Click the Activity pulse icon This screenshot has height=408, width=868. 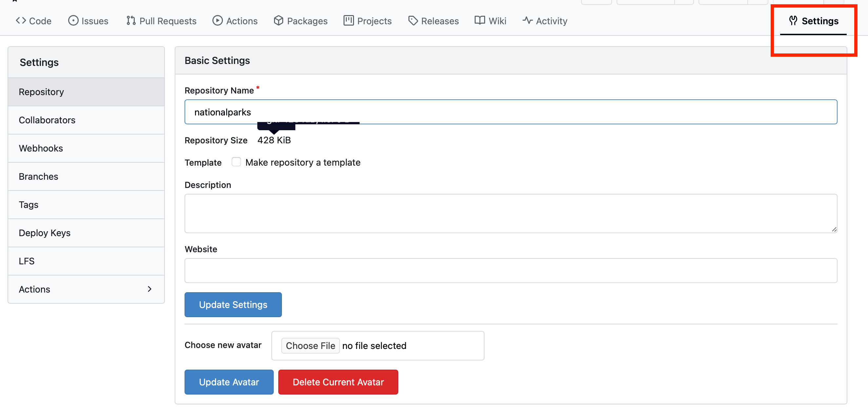click(527, 21)
